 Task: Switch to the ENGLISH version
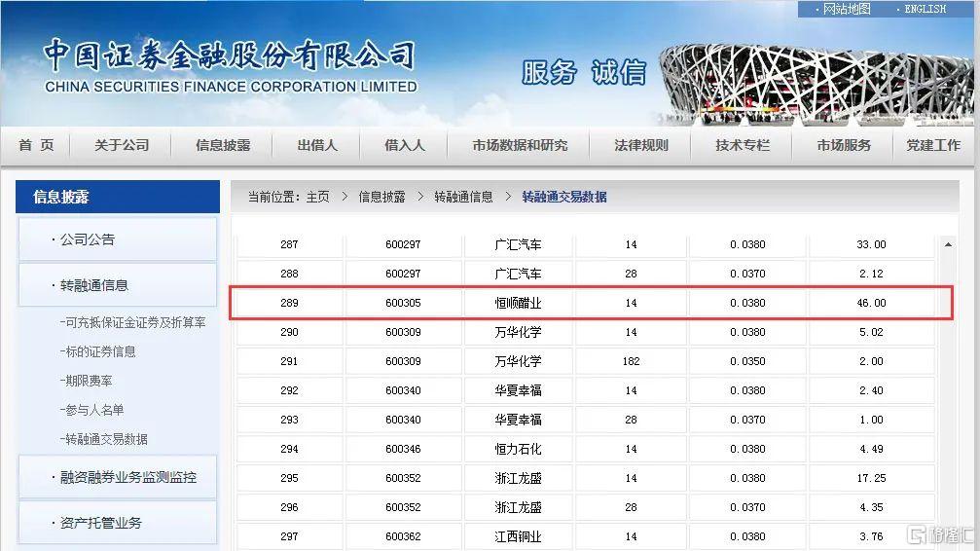[x=925, y=9]
